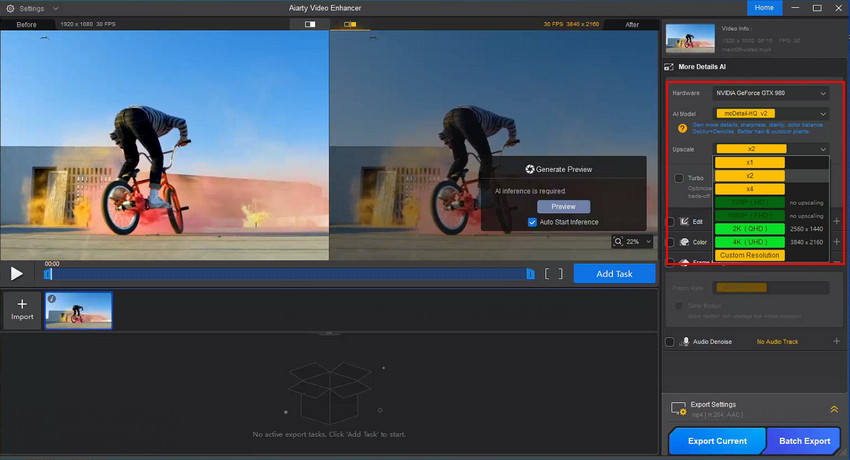The width and height of the screenshot is (850, 460).
Task: Import a new video file
Action: [22, 310]
